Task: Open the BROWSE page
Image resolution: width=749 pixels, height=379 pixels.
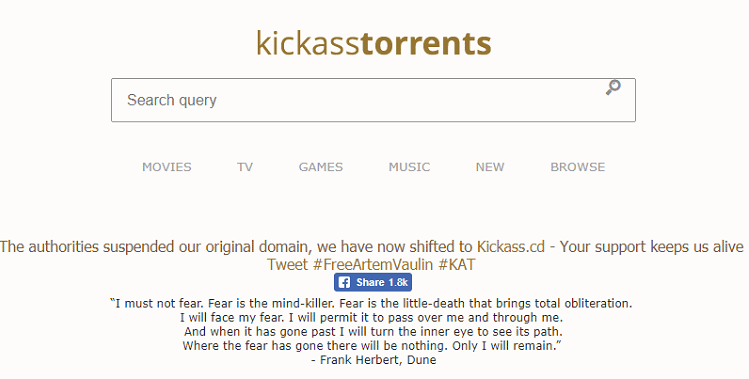Action: pos(578,167)
